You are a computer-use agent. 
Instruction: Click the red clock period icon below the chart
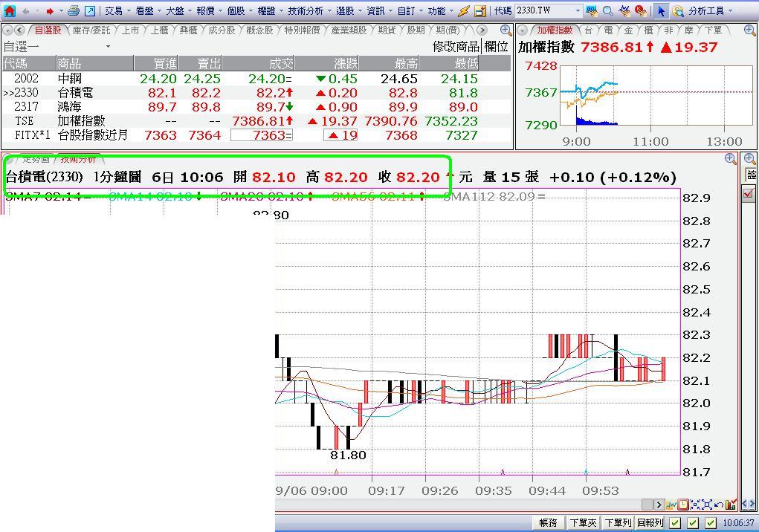[683, 505]
